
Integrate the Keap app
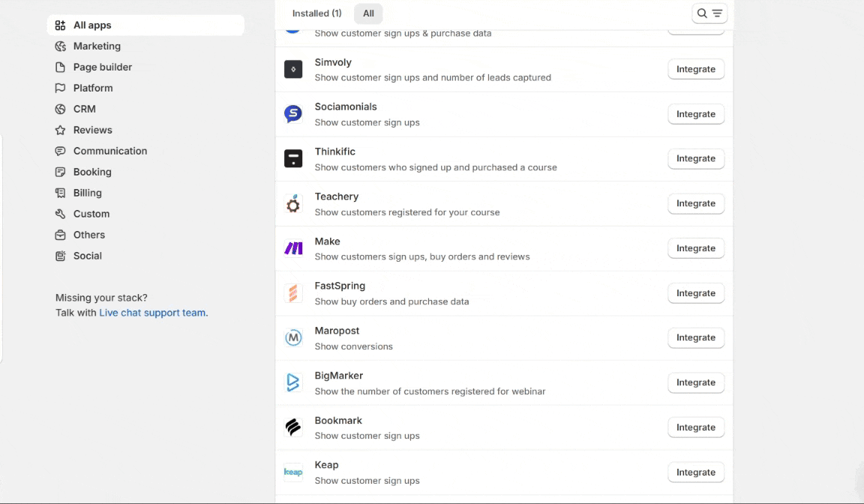tap(696, 472)
